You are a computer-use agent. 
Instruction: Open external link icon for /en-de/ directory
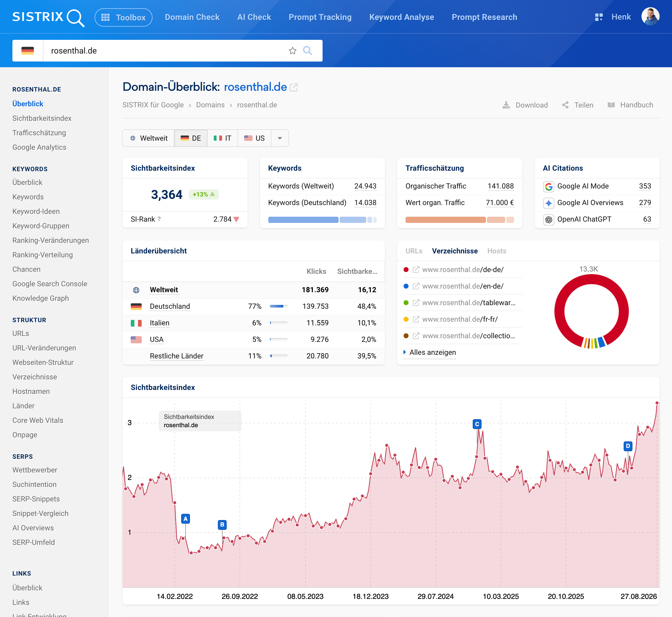pyautogui.click(x=416, y=287)
